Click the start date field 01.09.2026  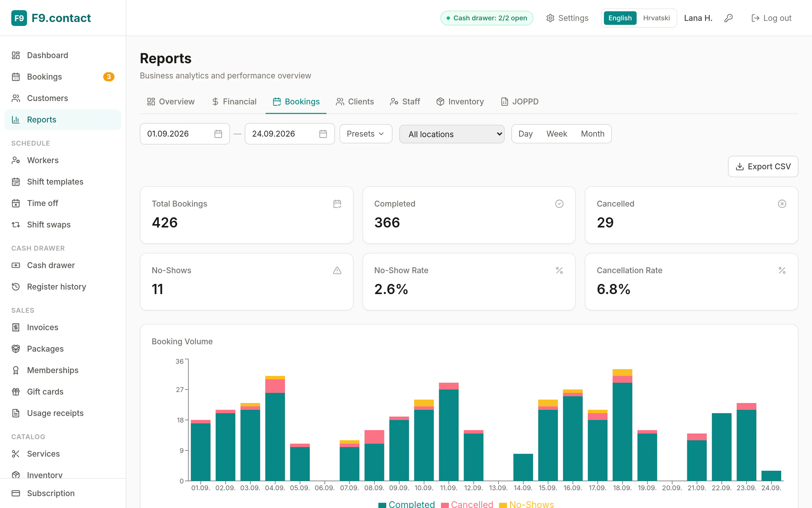[x=185, y=134]
